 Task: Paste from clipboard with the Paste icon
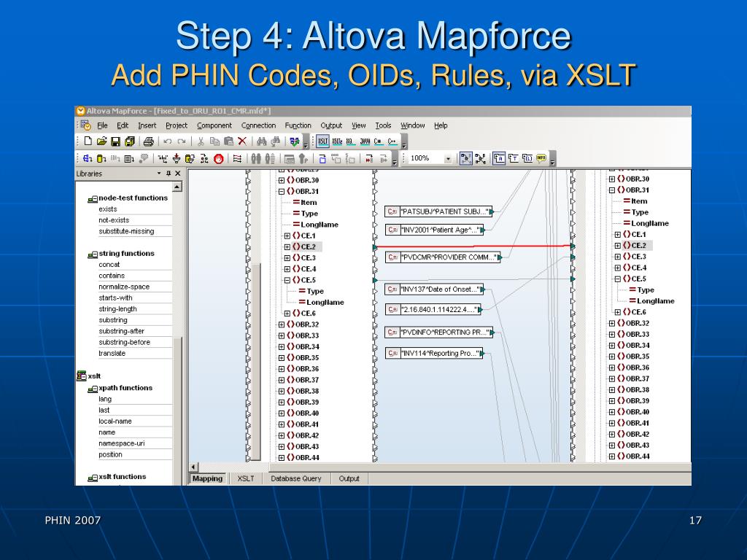click(228, 141)
